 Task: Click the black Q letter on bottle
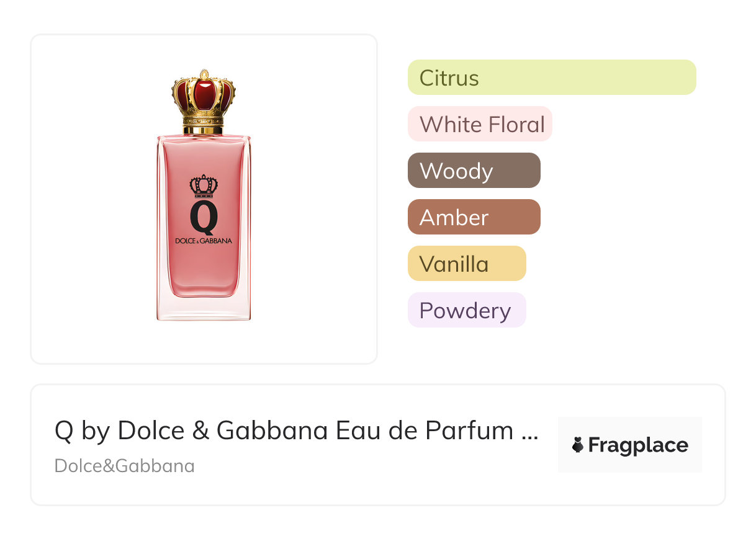[x=204, y=217]
